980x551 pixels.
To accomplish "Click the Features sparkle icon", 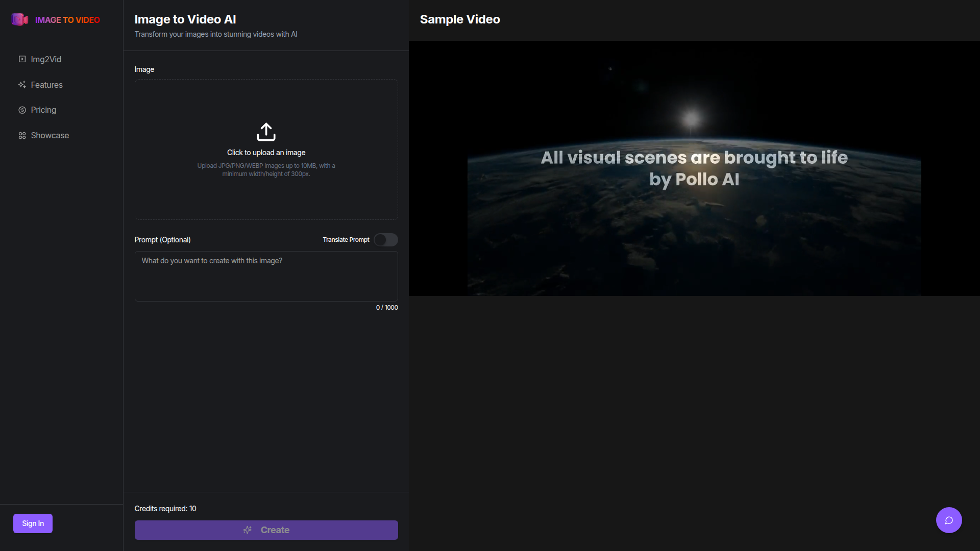I will (22, 85).
